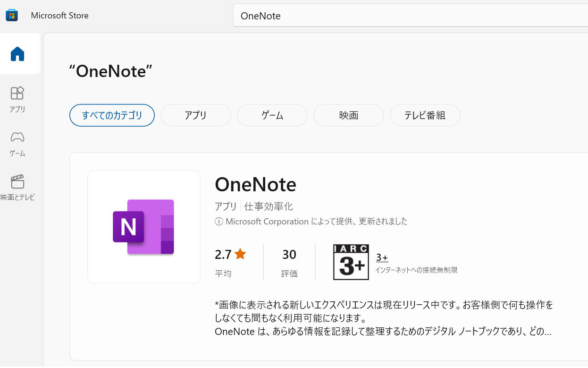This screenshot has width=588, height=368.
Task: Select the すべてのカテゴリ filter chip
Action: point(112,115)
